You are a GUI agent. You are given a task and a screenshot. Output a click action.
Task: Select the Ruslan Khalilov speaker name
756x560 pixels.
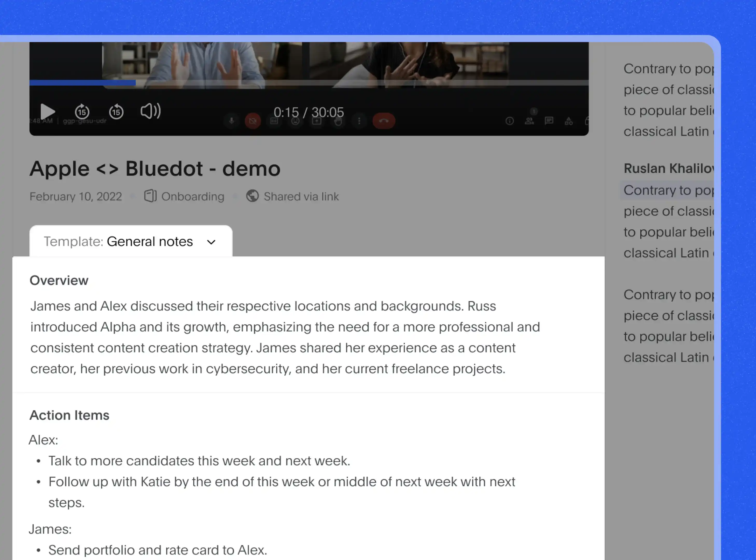(669, 169)
